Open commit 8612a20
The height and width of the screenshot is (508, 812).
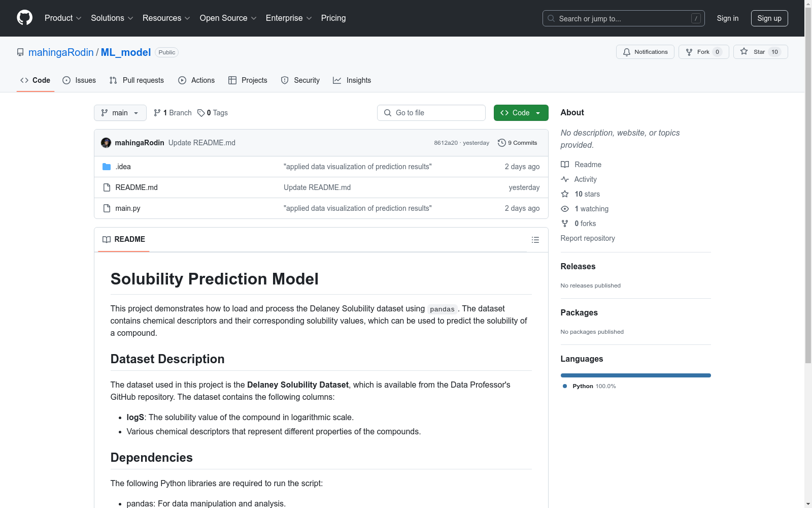pos(446,143)
